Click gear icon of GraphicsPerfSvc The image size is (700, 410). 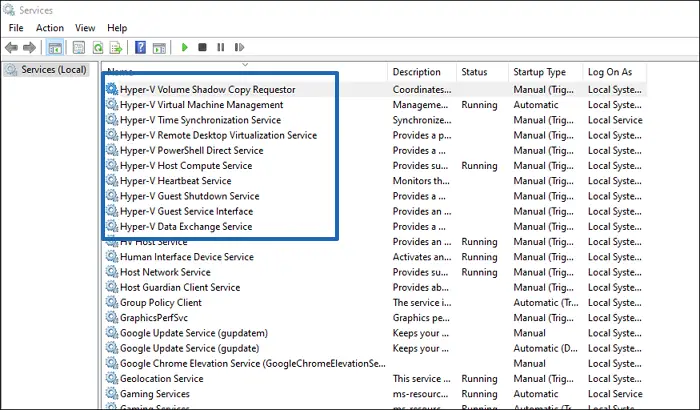click(112, 318)
